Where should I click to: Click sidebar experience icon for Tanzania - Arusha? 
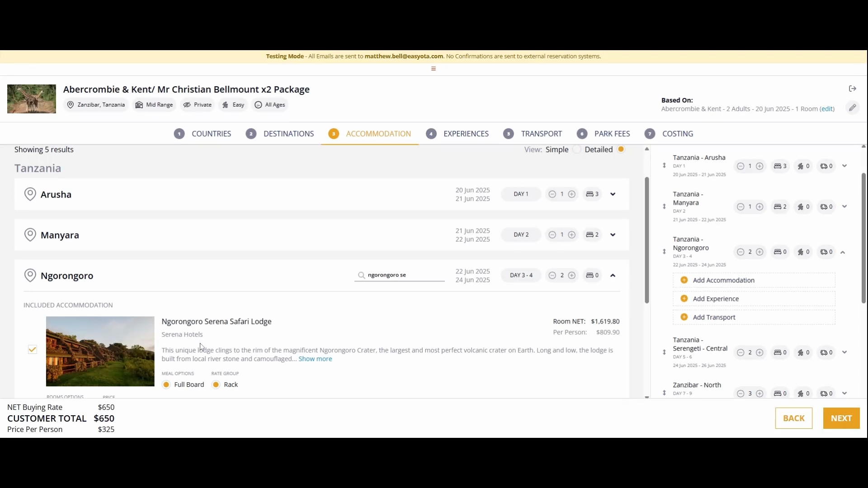(801, 166)
